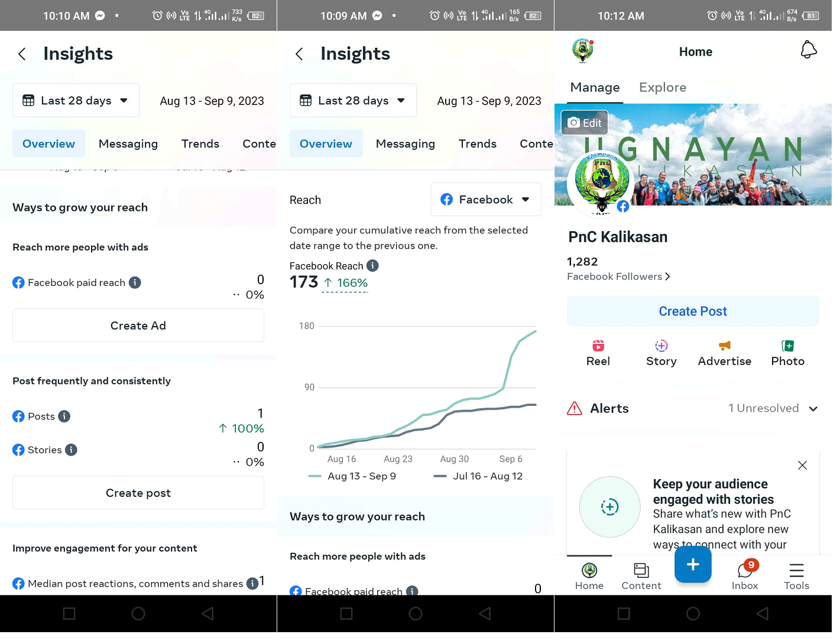The image size is (840, 641).
Task: Select the Overview tab in middle screen
Action: click(x=326, y=144)
